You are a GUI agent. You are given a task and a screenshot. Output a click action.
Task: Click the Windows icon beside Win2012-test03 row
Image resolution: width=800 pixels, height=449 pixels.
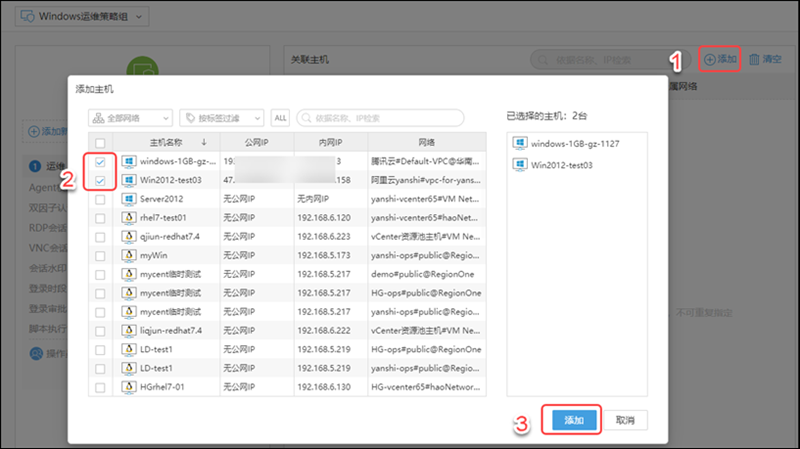click(129, 181)
